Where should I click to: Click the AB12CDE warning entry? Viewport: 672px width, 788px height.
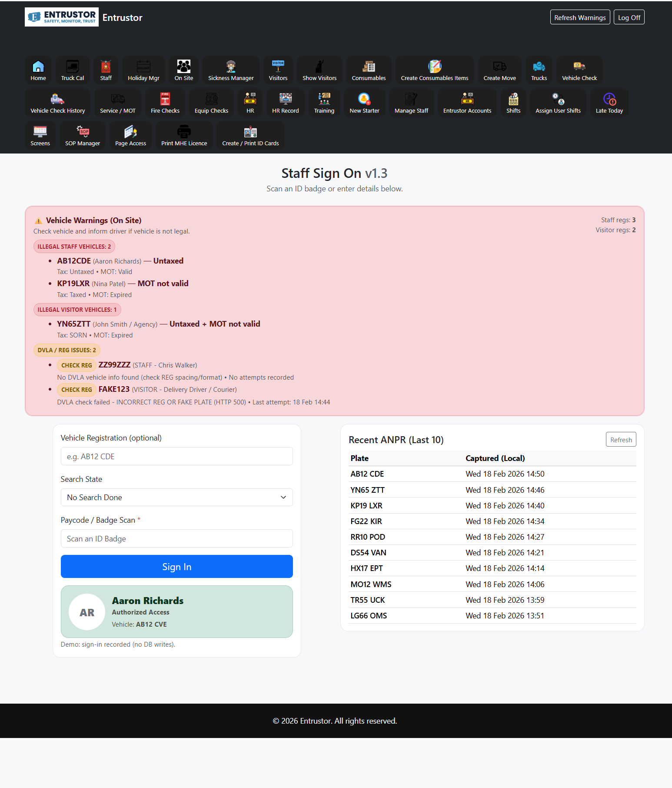tap(120, 266)
